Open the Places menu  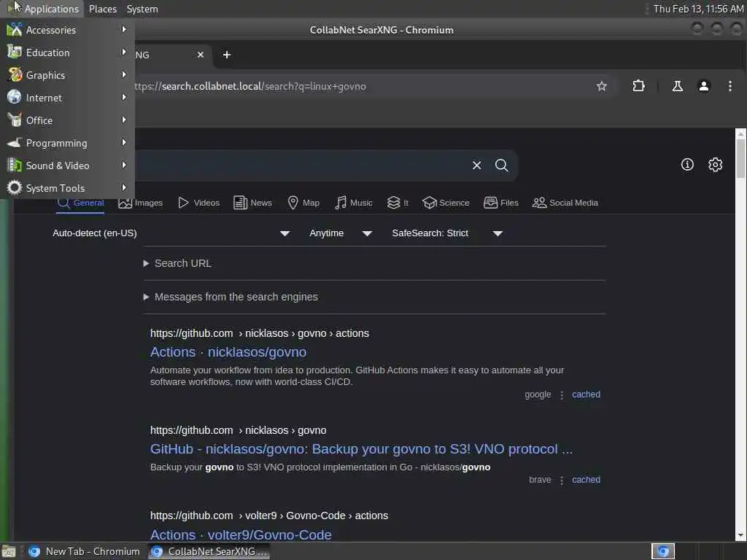(102, 9)
